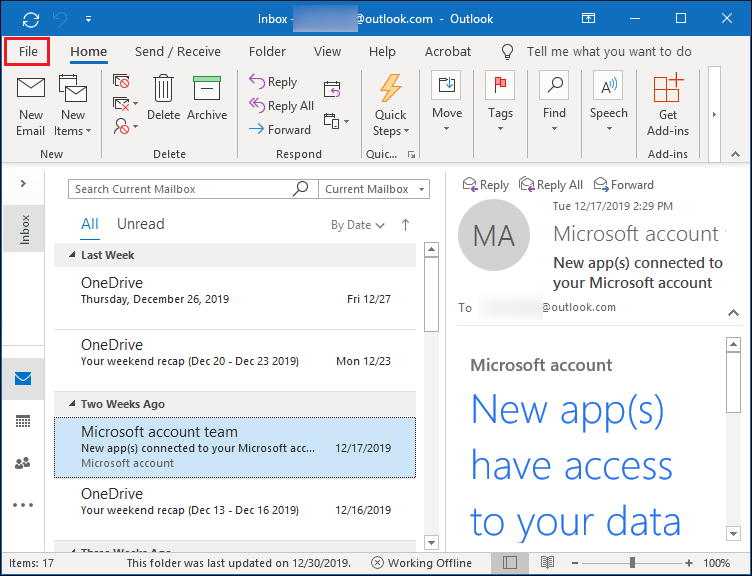Click the message list scroll up arrow

(x=432, y=249)
